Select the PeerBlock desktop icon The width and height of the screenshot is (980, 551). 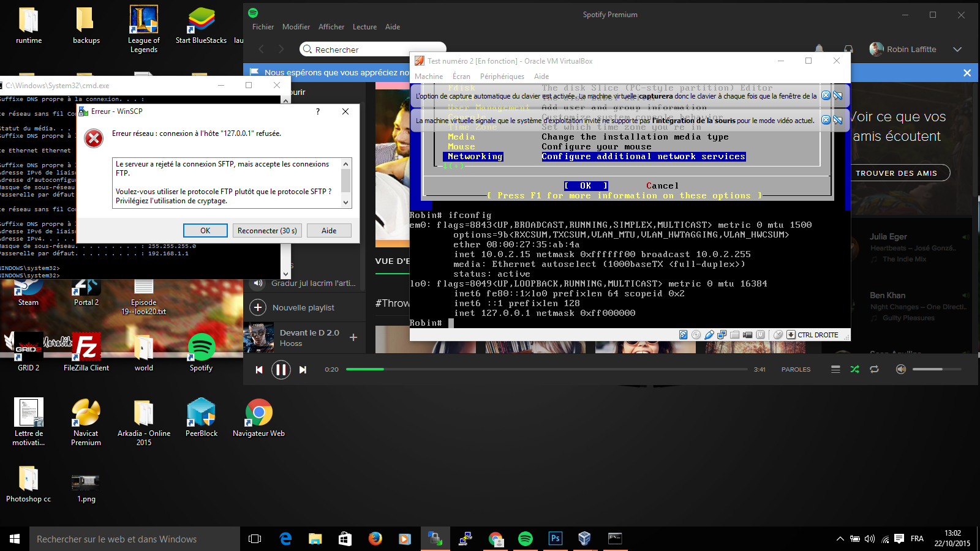click(202, 418)
